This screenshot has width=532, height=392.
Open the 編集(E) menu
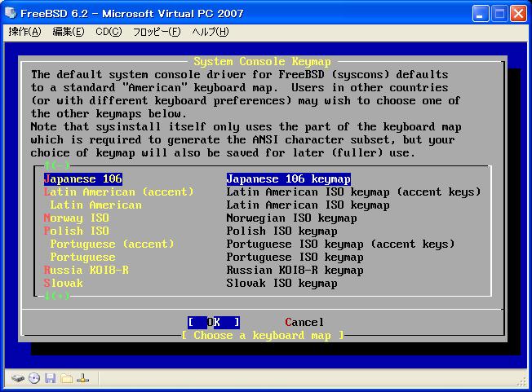pyautogui.click(x=69, y=32)
